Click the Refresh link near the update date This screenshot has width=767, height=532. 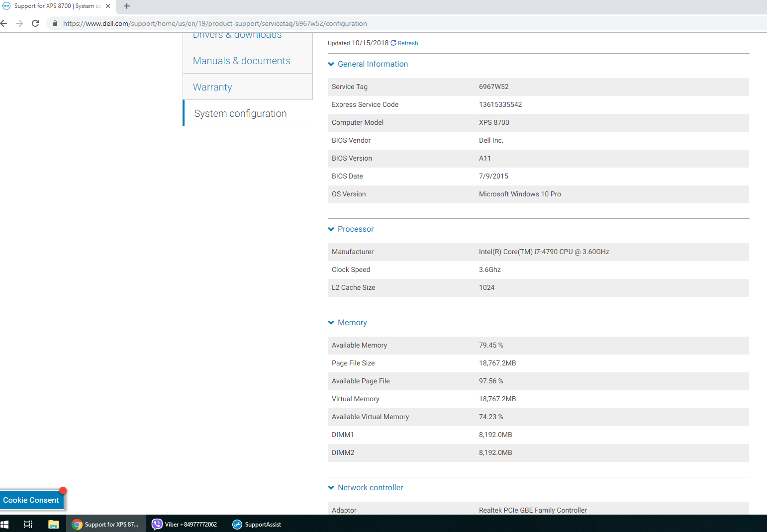pos(407,43)
